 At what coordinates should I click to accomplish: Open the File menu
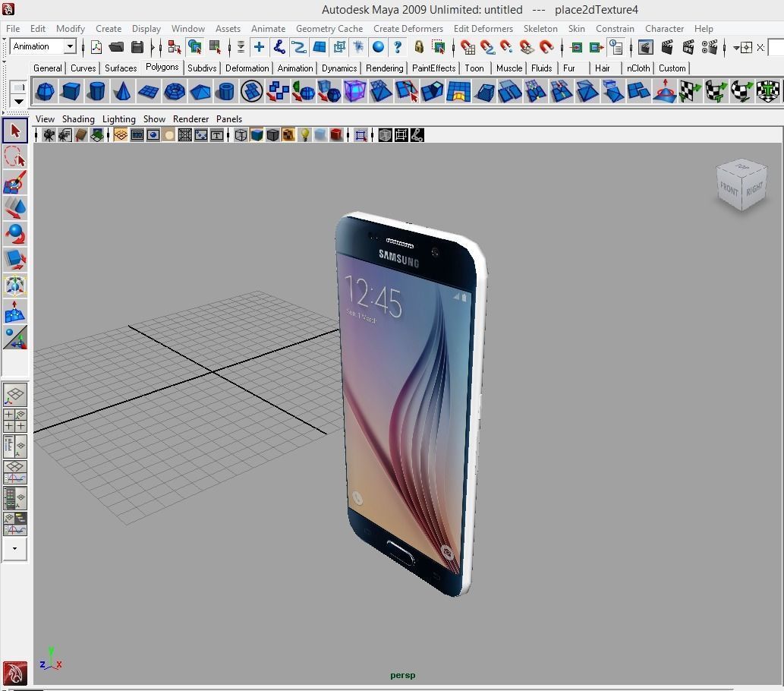tap(13, 29)
